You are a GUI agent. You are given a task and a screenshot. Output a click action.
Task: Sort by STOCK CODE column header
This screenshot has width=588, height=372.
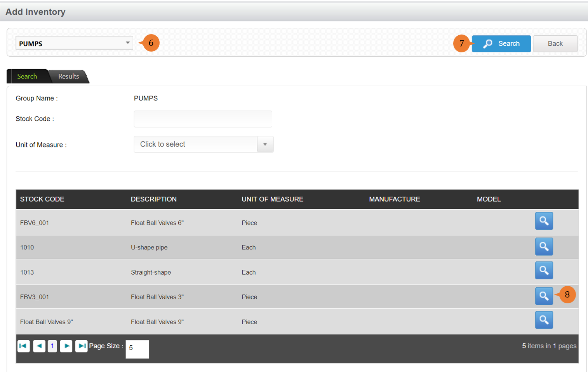[x=42, y=199]
